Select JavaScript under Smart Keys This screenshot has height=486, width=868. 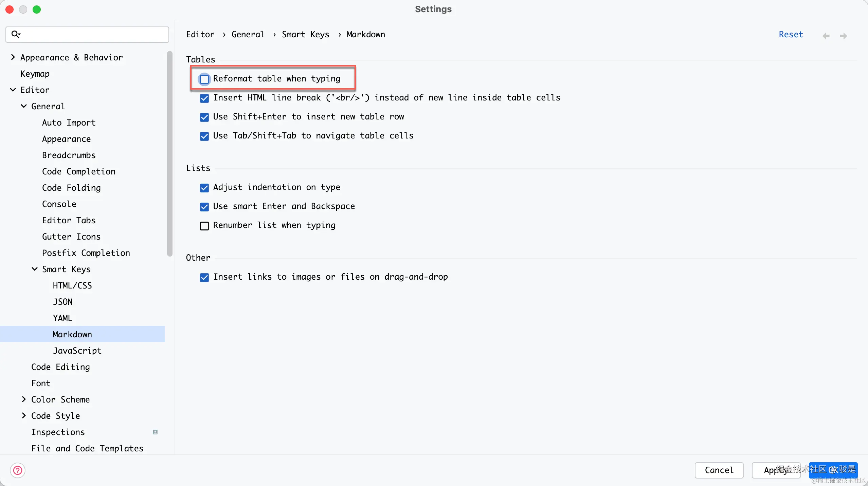(x=77, y=351)
